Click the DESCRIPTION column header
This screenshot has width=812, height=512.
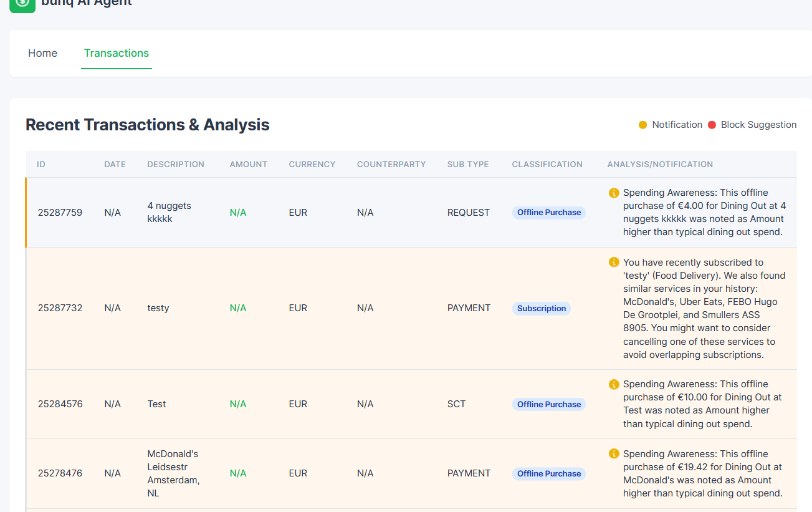pyautogui.click(x=176, y=165)
